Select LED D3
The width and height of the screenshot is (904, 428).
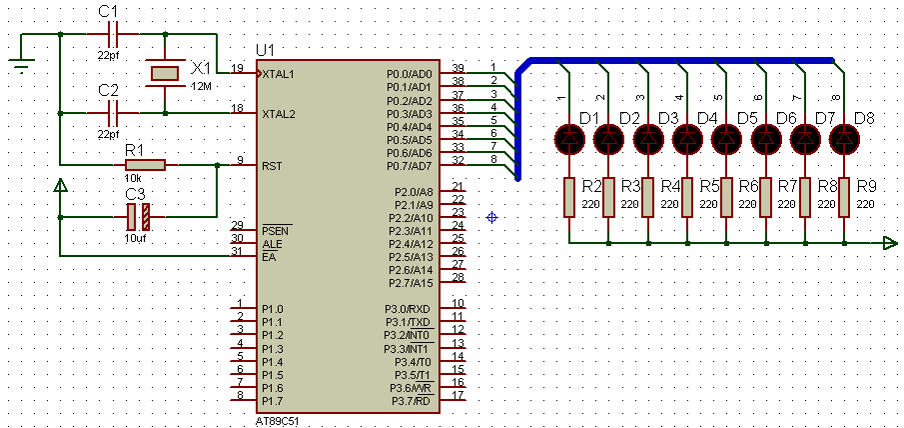pyautogui.click(x=648, y=138)
